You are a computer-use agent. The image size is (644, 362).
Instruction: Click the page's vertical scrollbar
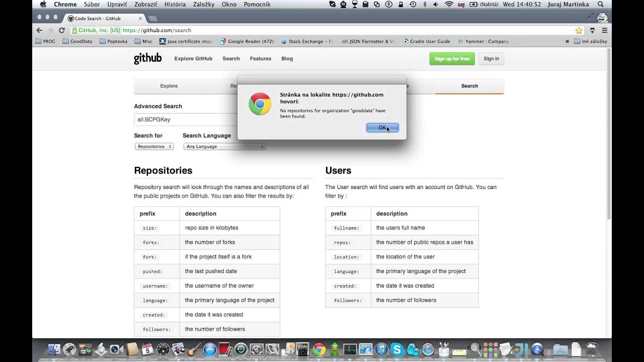(609, 135)
